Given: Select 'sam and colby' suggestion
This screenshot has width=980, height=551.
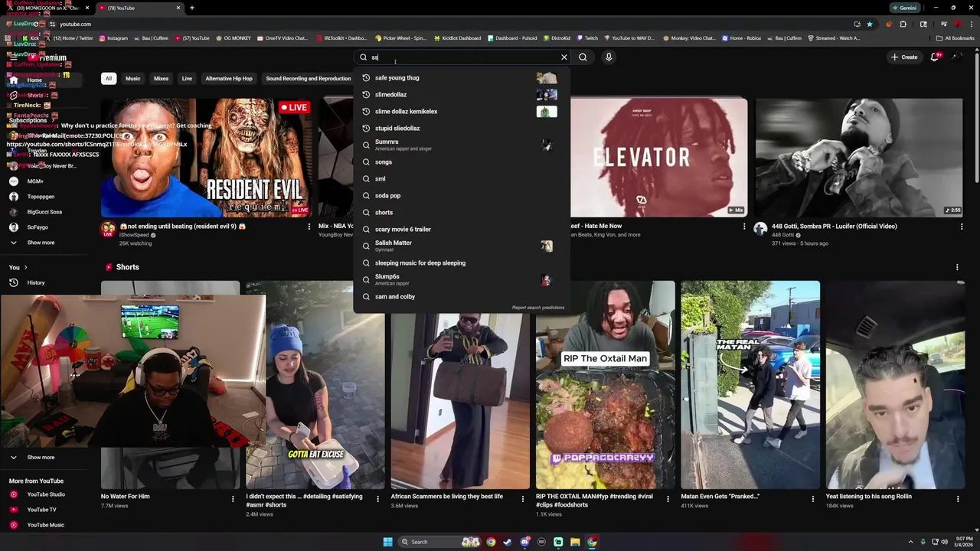Looking at the screenshot, I should (460, 296).
